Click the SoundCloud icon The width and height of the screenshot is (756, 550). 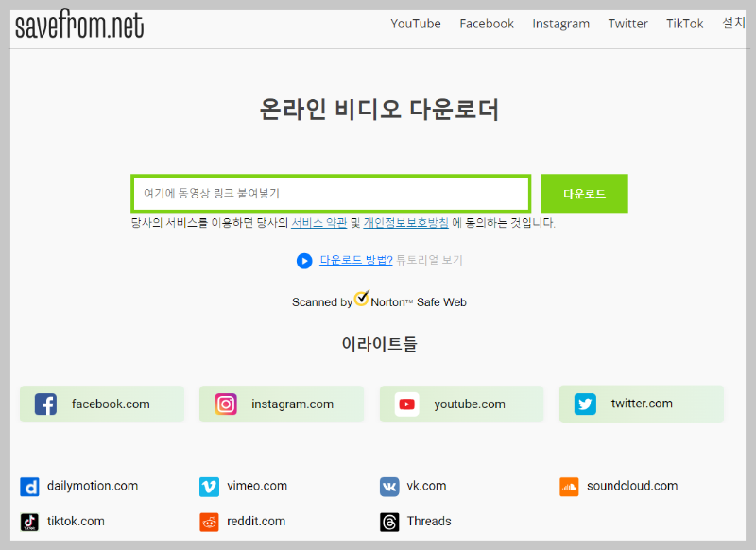pos(569,486)
